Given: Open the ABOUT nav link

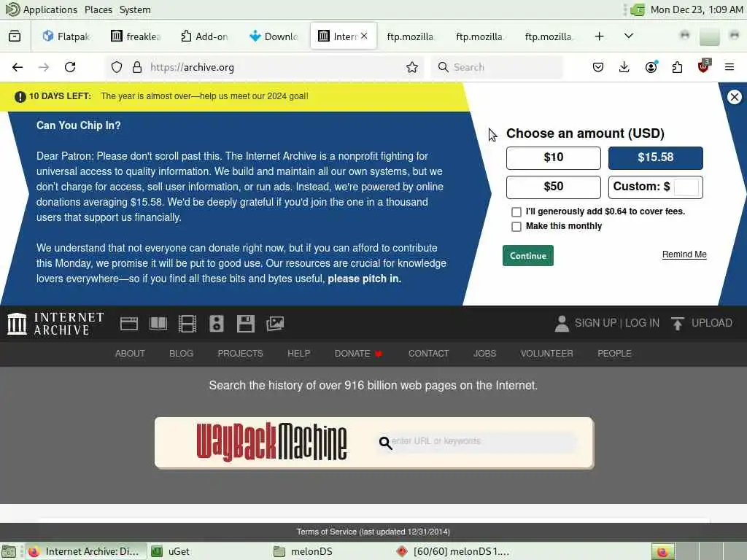Looking at the screenshot, I should 130,354.
